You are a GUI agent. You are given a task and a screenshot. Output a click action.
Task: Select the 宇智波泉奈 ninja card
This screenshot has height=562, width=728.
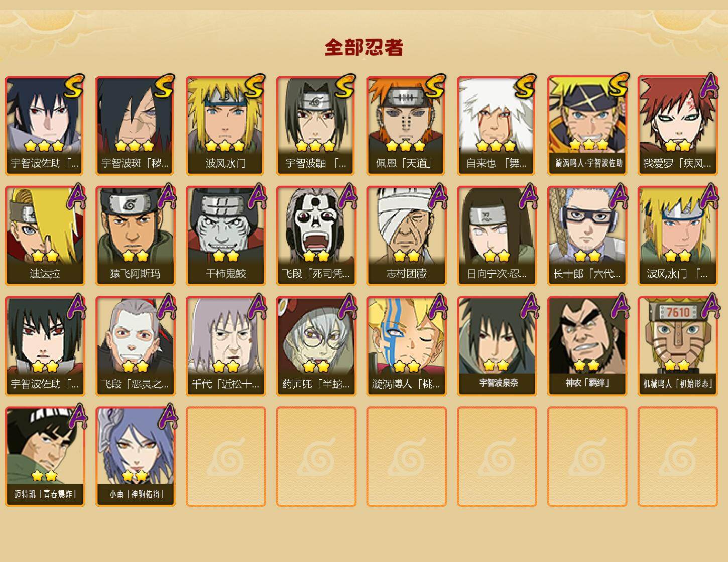click(x=497, y=346)
